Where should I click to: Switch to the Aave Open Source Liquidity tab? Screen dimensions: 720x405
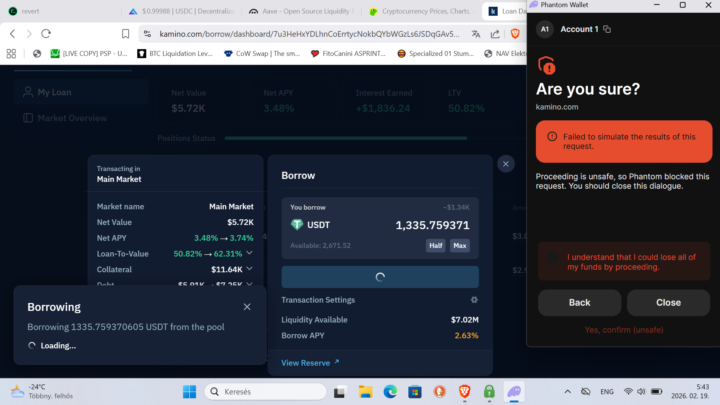(x=303, y=11)
